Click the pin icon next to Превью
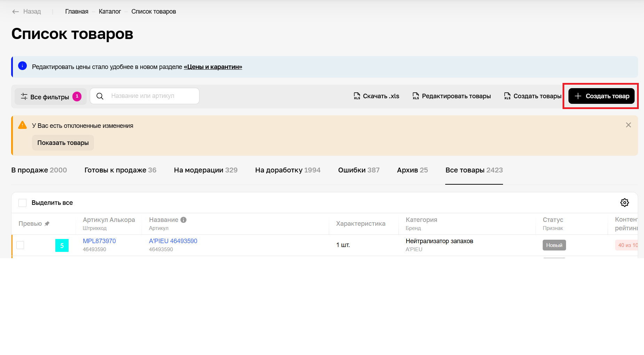This screenshot has width=644, height=355. point(47,224)
